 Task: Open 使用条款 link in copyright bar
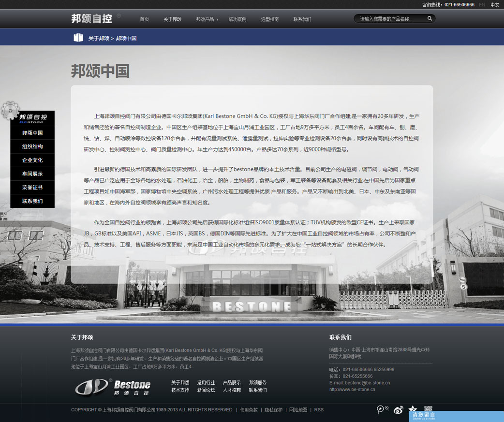[249, 410]
